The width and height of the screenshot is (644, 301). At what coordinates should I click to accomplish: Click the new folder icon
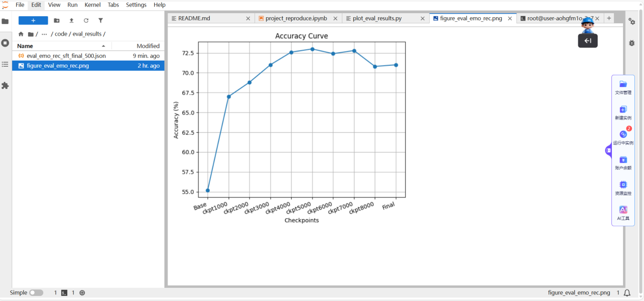(x=57, y=21)
